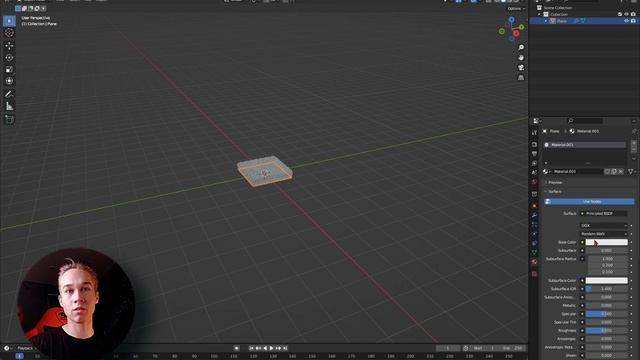The height and width of the screenshot is (360, 640).
Task: Select the Scale tool
Action: [x=9, y=69]
